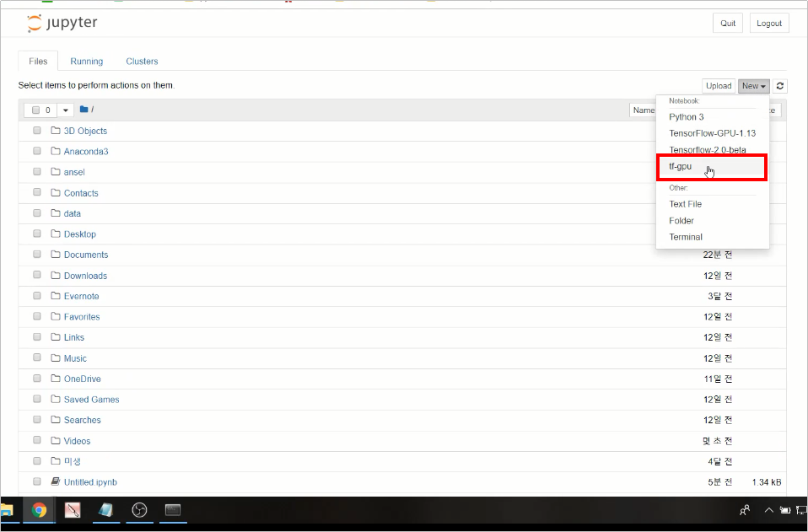This screenshot has width=808, height=532.
Task: Open OBS Studio from the taskbar
Action: 139,510
